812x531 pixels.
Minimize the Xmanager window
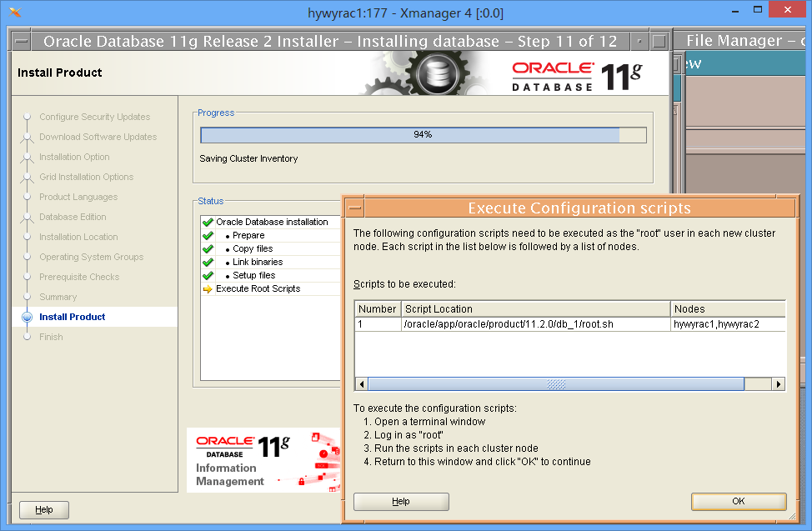(x=735, y=10)
